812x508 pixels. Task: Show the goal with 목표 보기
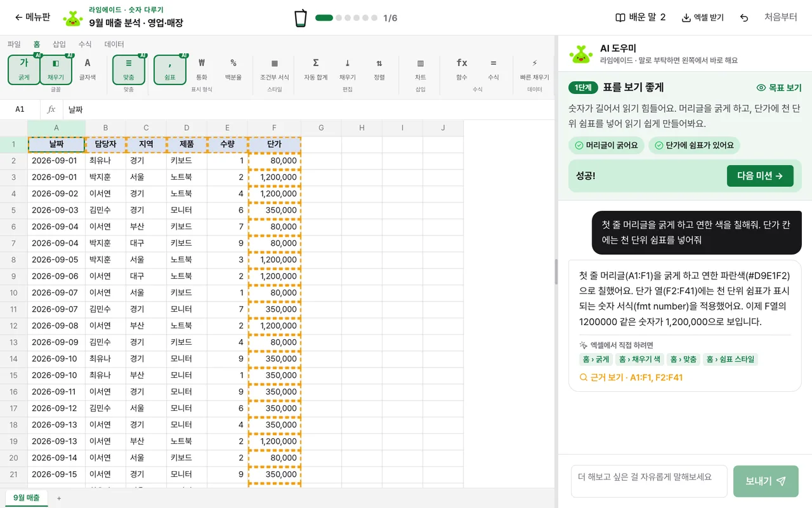click(779, 88)
